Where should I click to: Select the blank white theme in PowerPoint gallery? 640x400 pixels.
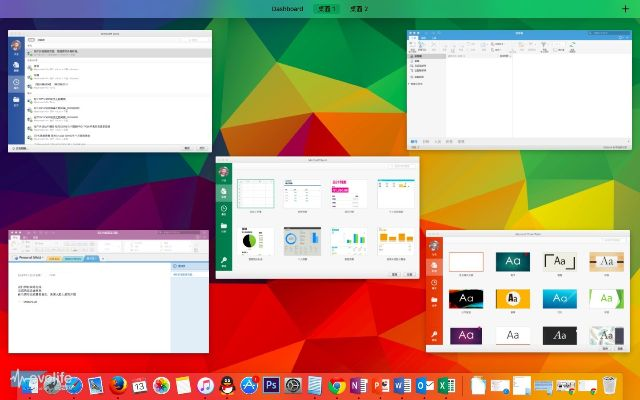click(467, 262)
